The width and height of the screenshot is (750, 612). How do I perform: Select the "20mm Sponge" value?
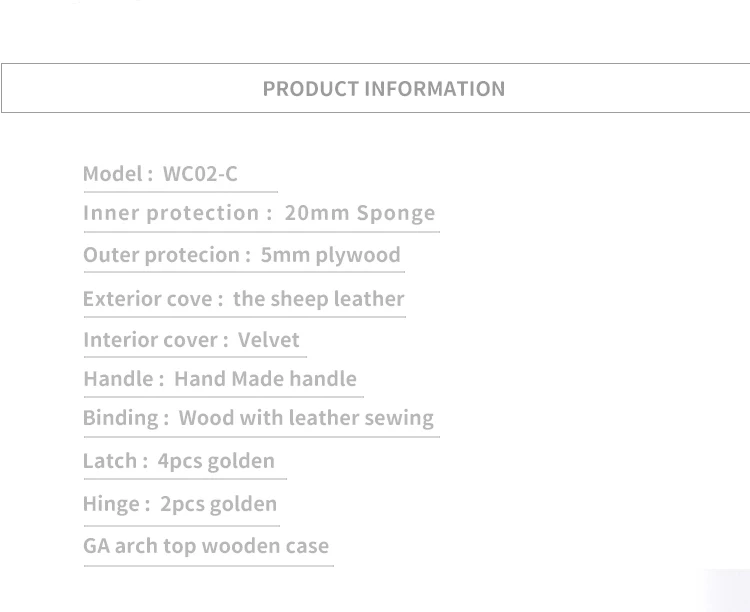point(360,213)
